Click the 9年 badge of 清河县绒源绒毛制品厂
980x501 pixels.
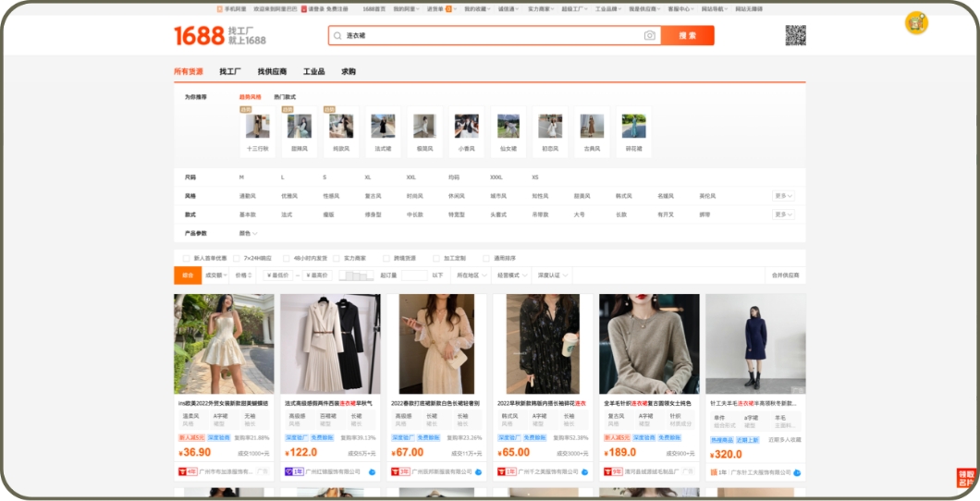(x=612, y=471)
